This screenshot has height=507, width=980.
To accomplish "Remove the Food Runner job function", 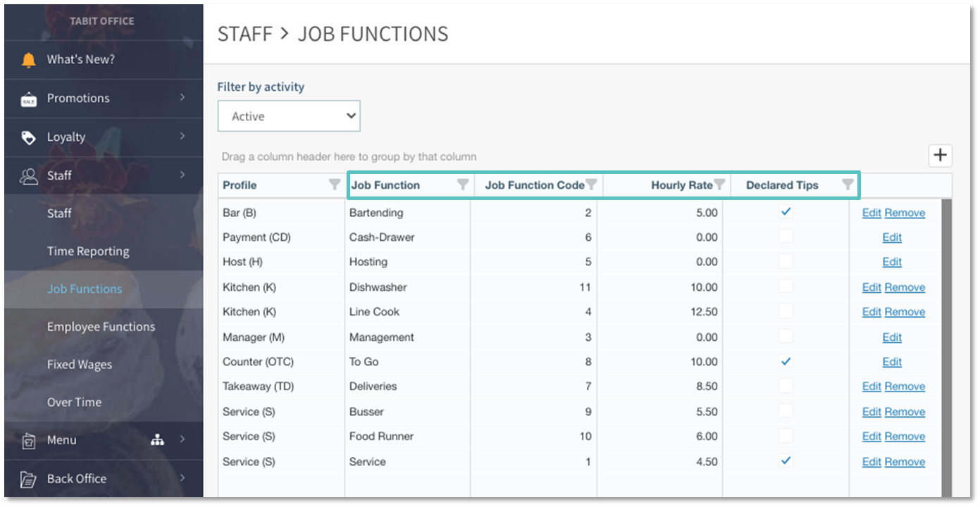I will pos(905,437).
